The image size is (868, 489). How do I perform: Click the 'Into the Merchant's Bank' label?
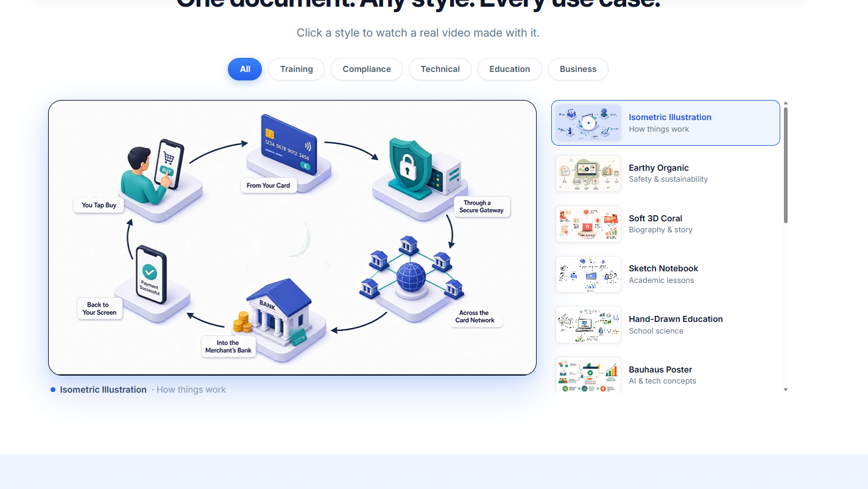[228, 346]
